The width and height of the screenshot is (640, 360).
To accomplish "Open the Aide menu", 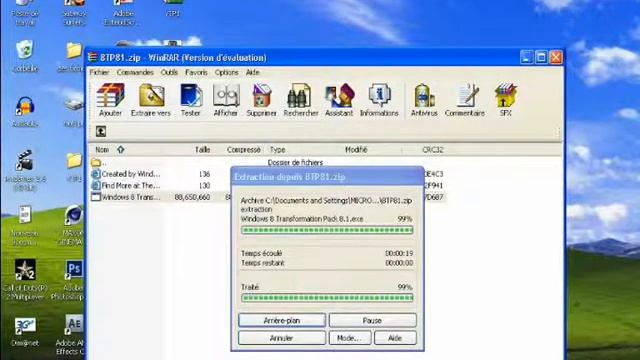I will [253, 72].
